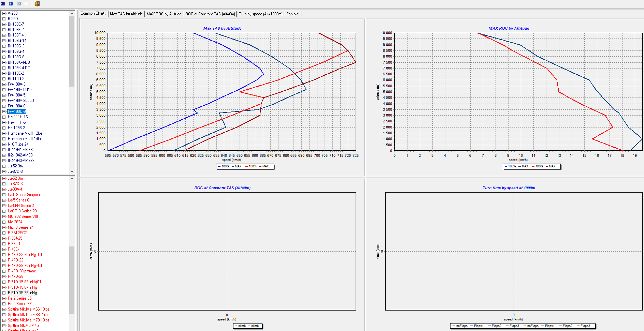Select He-111H-6 aircraft

(17, 122)
